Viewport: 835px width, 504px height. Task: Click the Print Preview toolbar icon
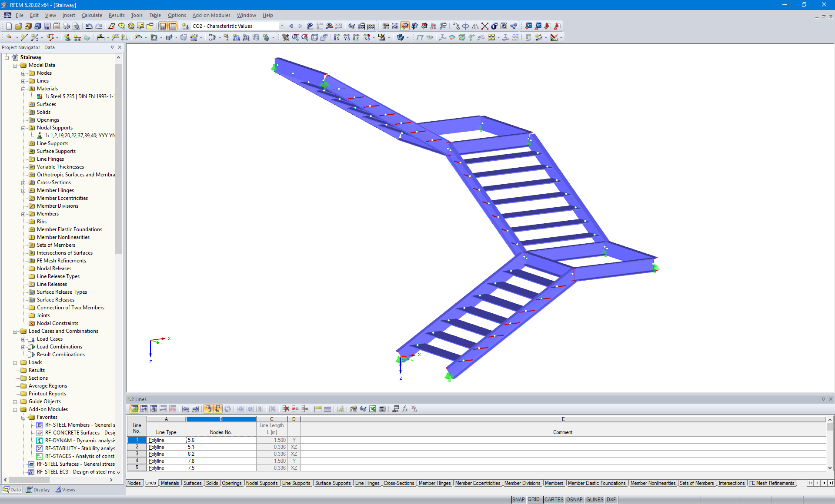76,26
